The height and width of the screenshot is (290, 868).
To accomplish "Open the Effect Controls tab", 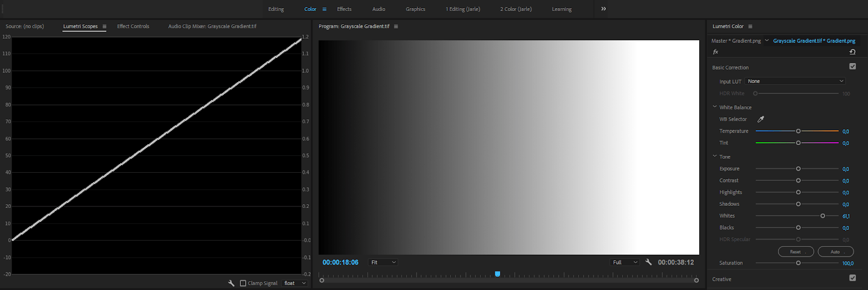I will (x=133, y=27).
